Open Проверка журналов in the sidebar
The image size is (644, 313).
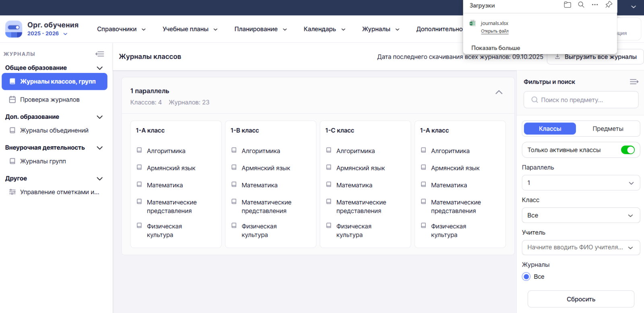[50, 99]
